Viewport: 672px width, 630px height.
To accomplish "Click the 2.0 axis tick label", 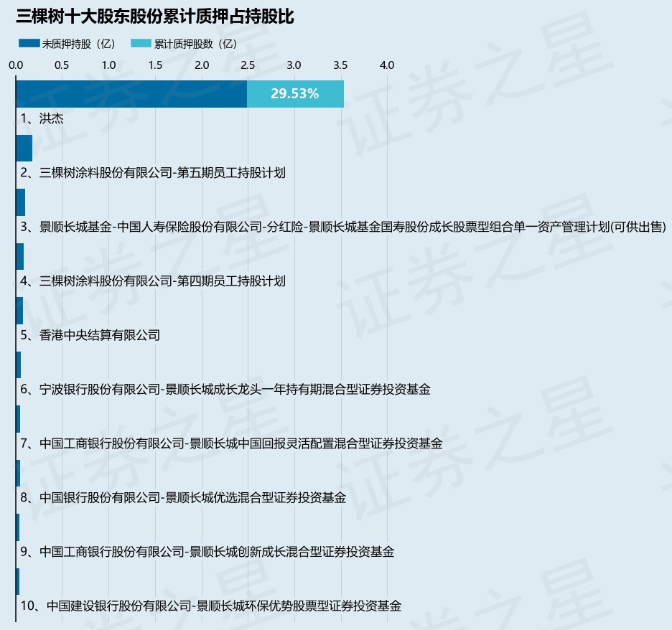I will coord(202,65).
